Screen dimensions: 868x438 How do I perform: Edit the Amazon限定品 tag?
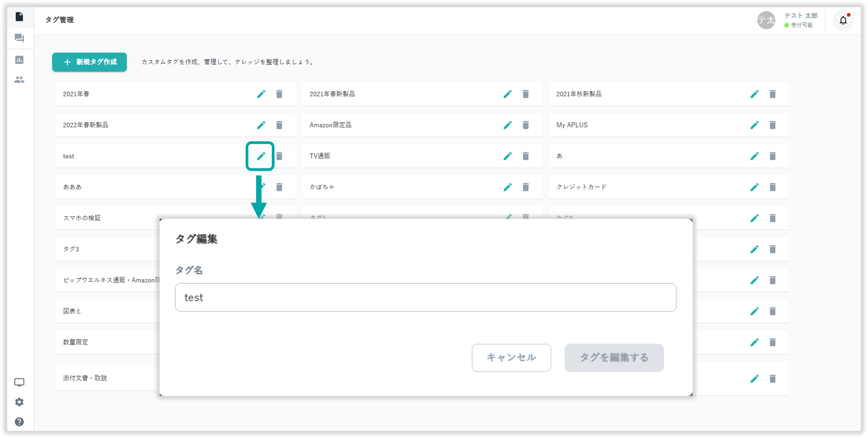508,125
